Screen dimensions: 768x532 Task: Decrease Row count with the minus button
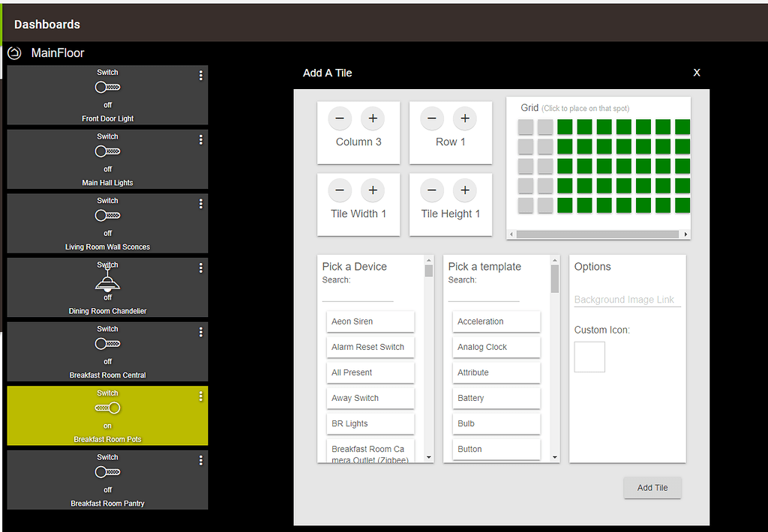pos(431,118)
